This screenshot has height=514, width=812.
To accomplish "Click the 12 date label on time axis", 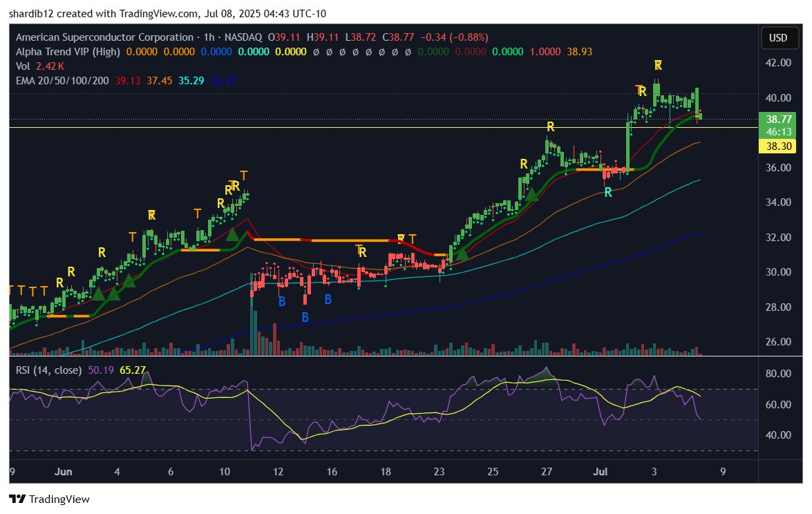I will (x=278, y=472).
